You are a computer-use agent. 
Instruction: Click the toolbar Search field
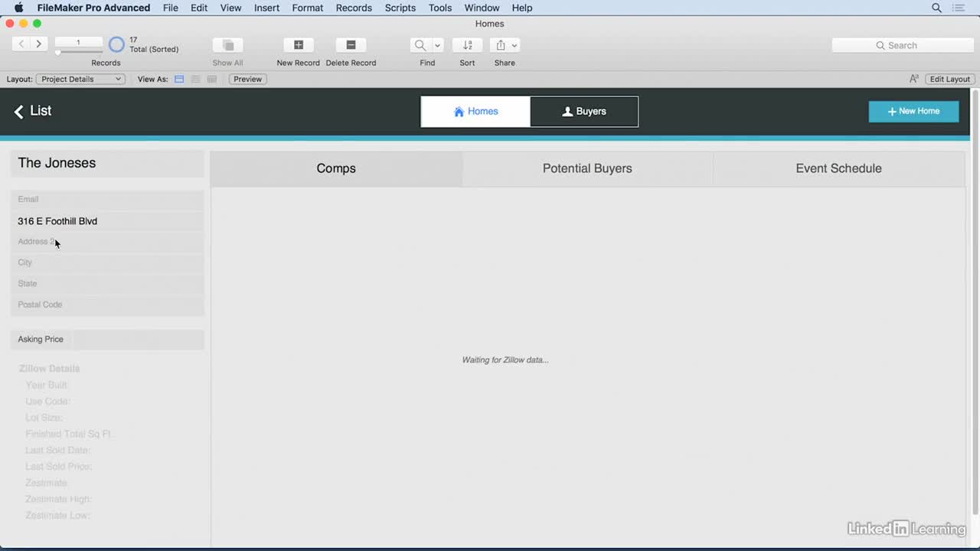(903, 45)
